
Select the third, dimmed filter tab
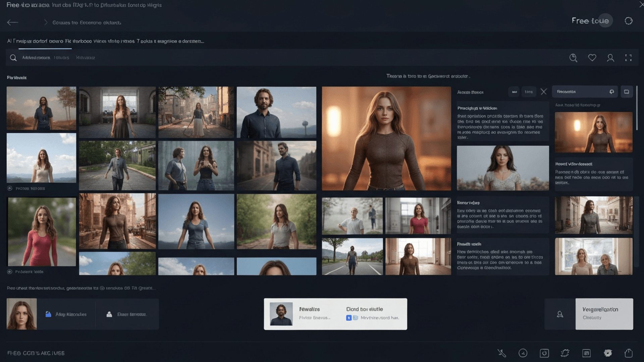[x=86, y=58]
